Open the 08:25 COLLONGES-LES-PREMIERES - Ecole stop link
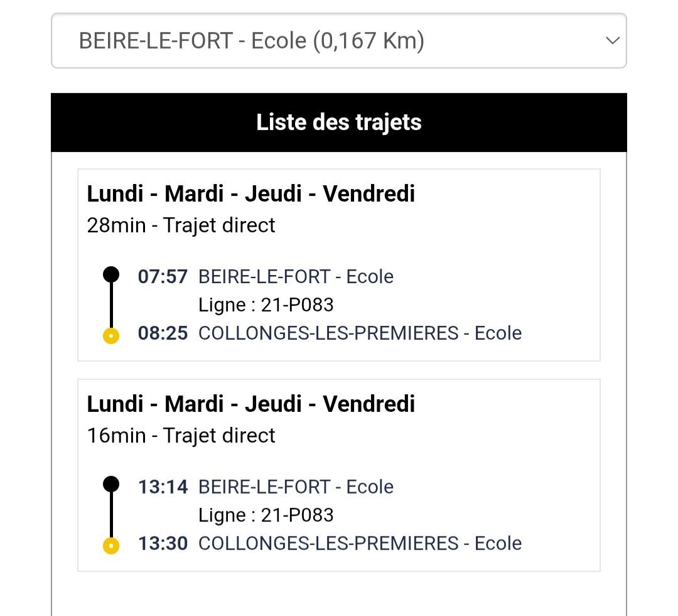Image resolution: width=678 pixels, height=616 pixels. (360, 333)
